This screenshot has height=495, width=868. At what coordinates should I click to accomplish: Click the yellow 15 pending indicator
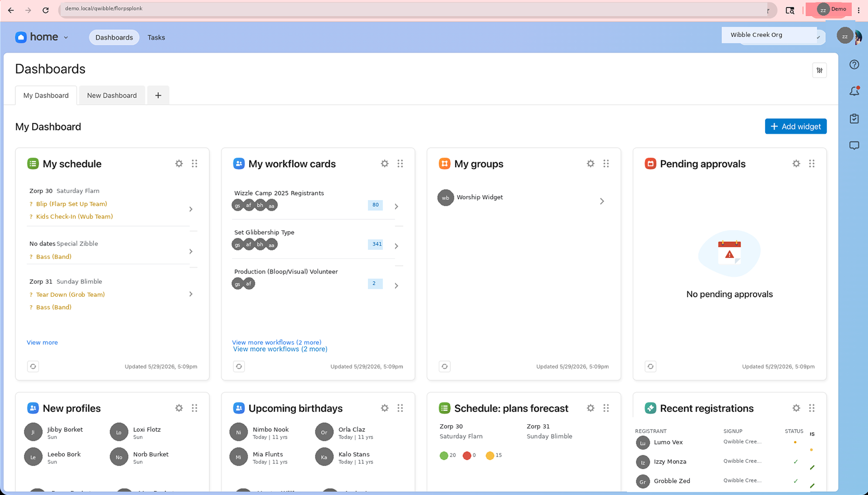[x=494, y=455]
